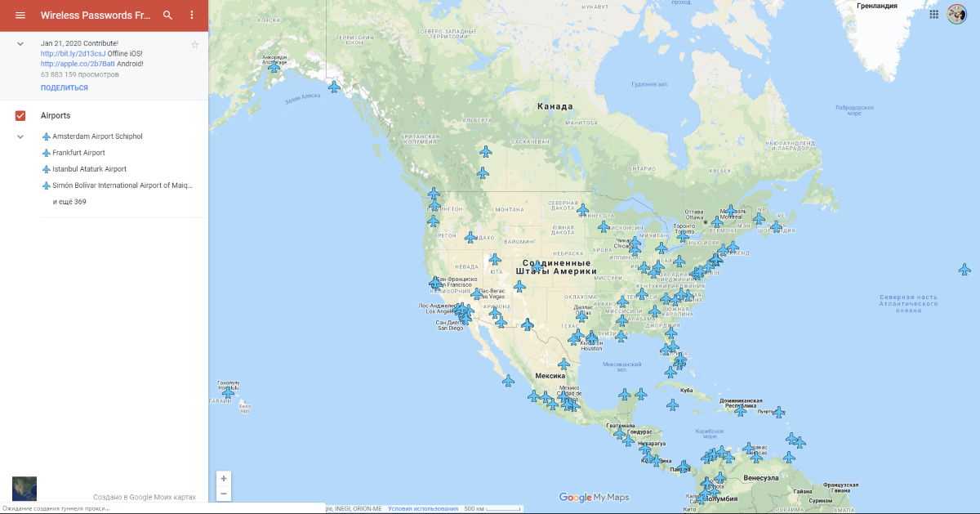
Task: Click the marker on Alaska's gulf coast east of Anchorage
Action: pyautogui.click(x=334, y=87)
